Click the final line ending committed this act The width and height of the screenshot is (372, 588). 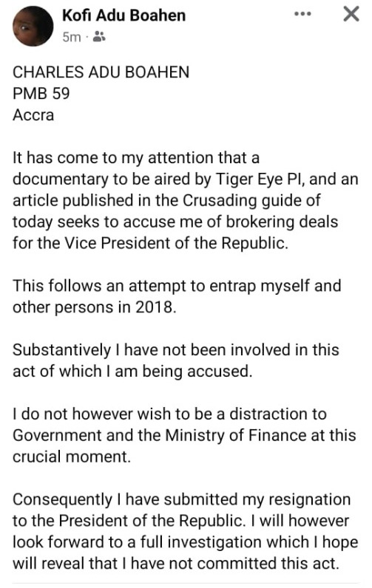pos(176,564)
